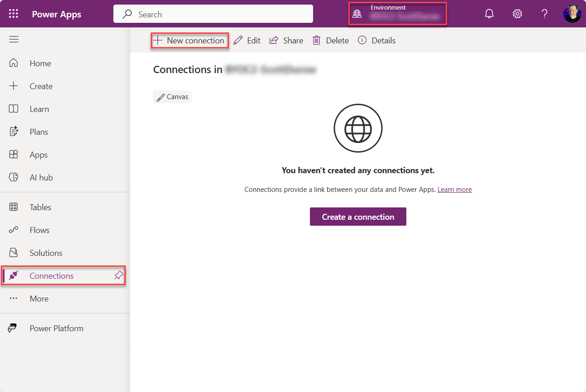Expand the More navigation options

tap(39, 298)
